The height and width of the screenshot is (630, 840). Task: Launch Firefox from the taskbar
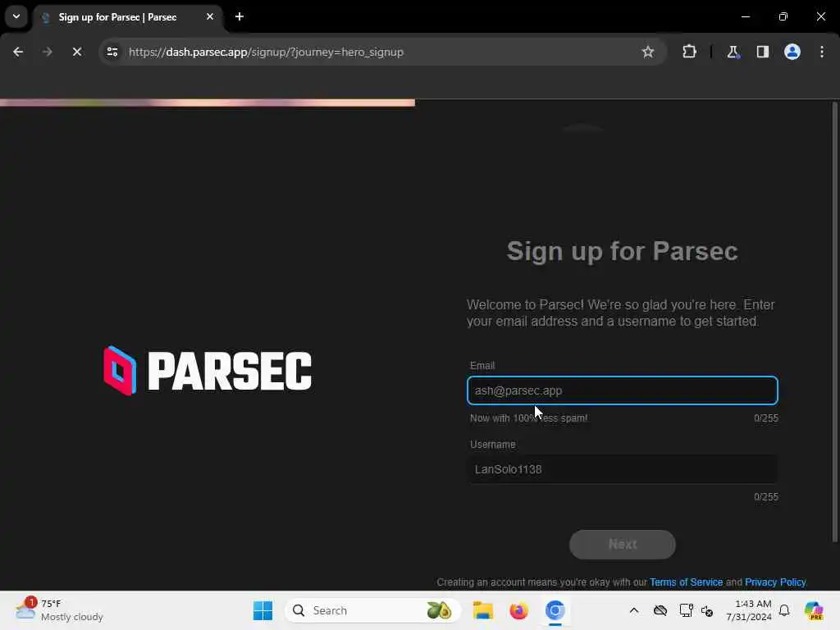518,610
